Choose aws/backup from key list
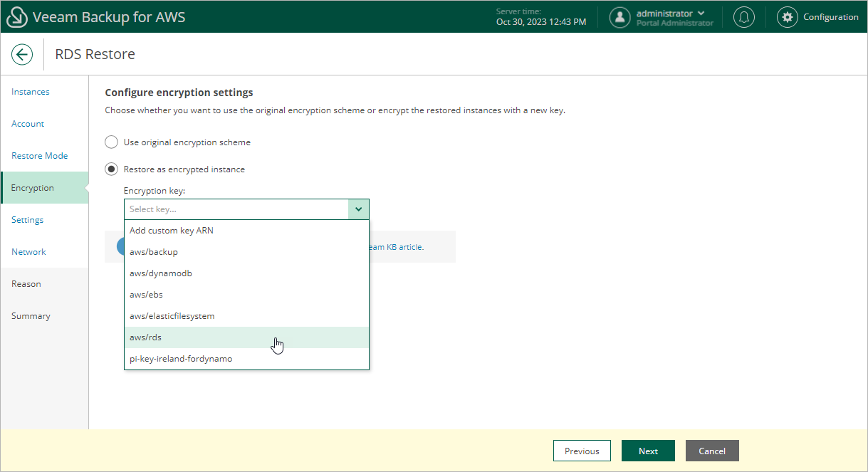 [x=246, y=252]
